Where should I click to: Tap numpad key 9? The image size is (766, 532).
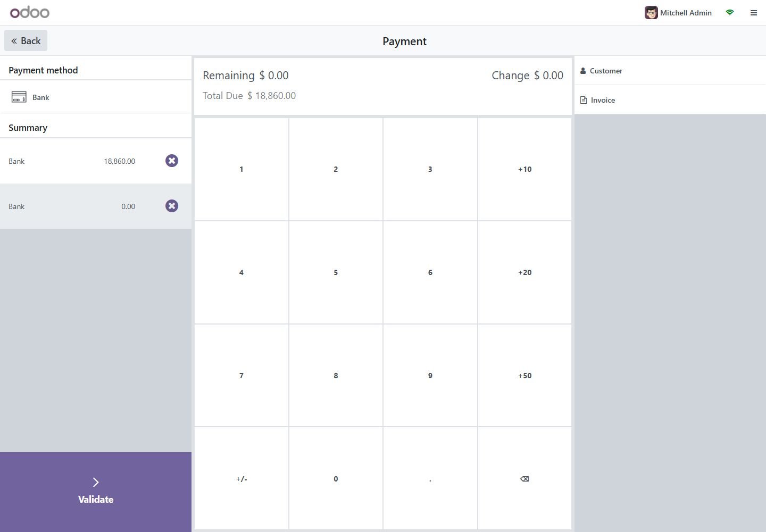[430, 376]
